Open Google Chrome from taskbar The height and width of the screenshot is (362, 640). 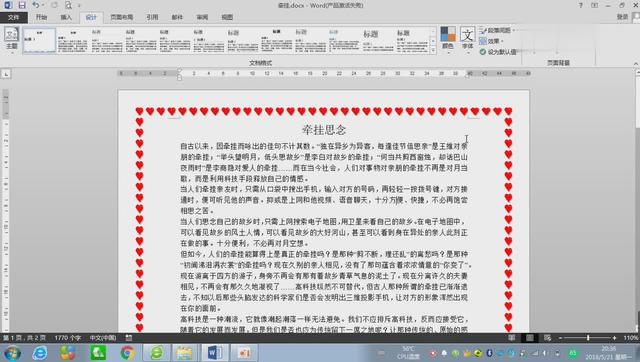click(127, 353)
